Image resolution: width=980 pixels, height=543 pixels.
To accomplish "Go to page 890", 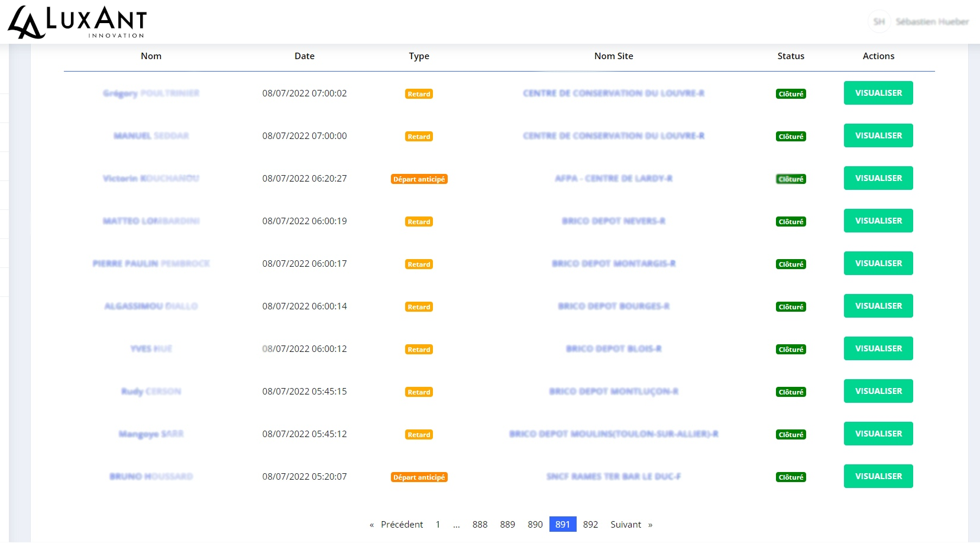I will [535, 524].
